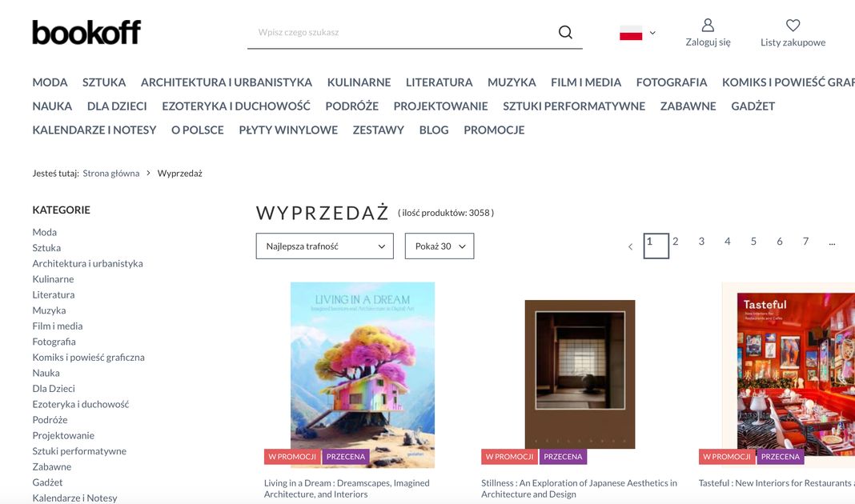855x504 pixels.
Task: Select Komiks i powieść graficzna sidebar category
Action: click(88, 358)
